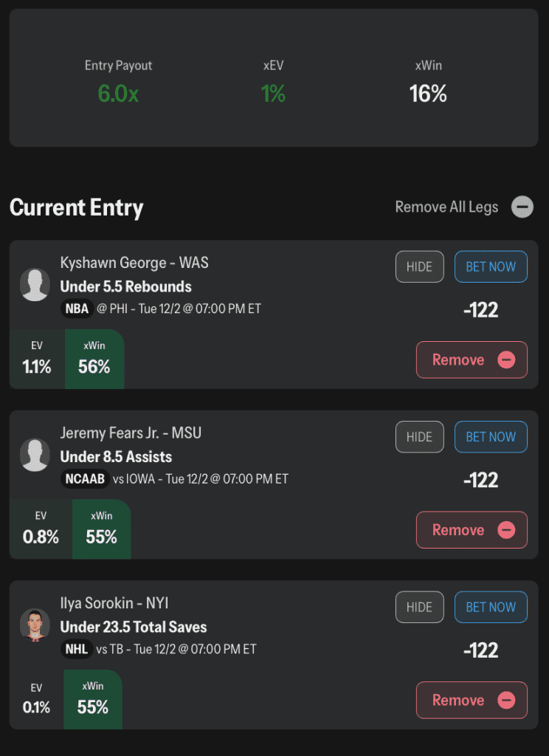The height and width of the screenshot is (756, 549).
Task: Remove the Kyshawn George rebounds leg
Action: 472,360
